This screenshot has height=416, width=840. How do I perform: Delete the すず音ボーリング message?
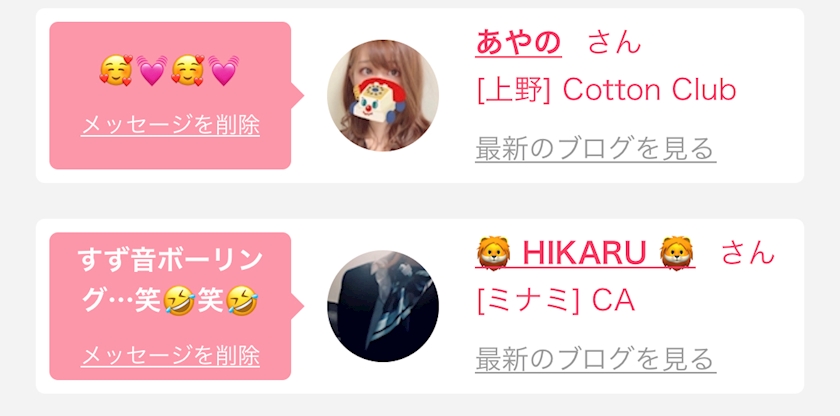[170, 356]
